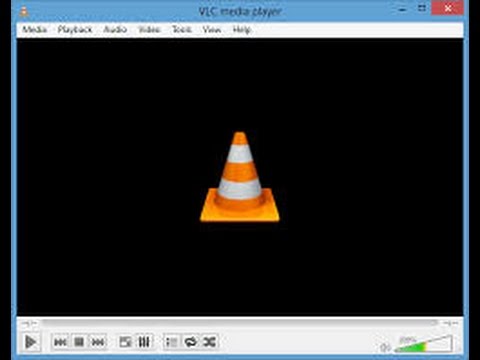Mute audio via speaker icon

(x=385, y=348)
